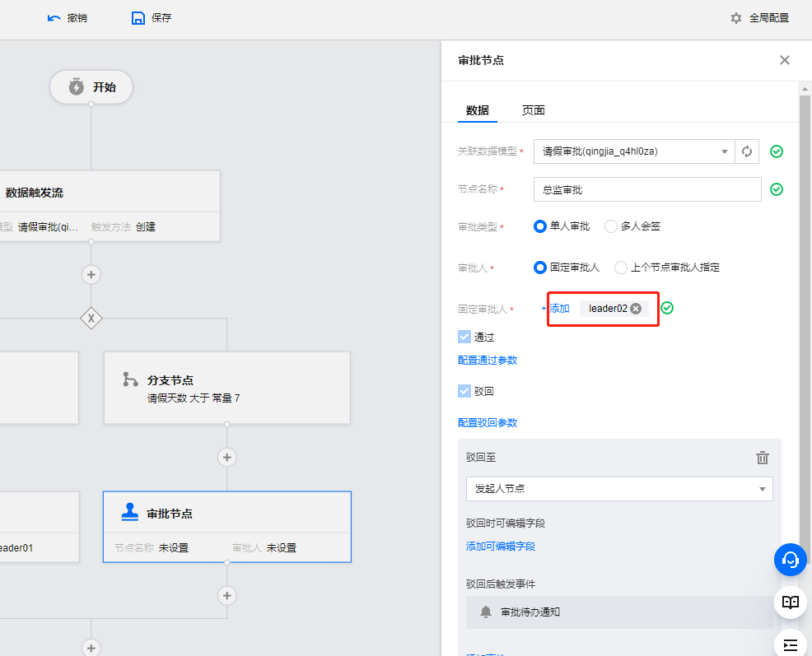Click the 保存 text button
Viewport: 812px width, 656px height.
(x=161, y=18)
